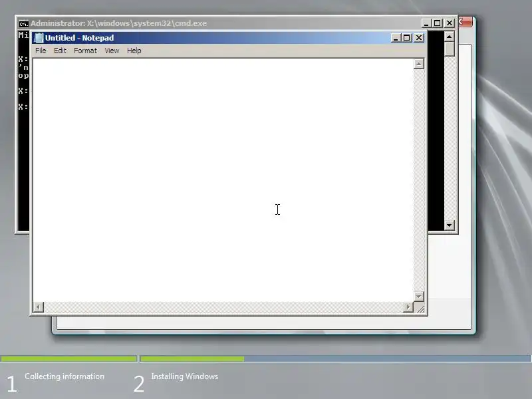This screenshot has width=532, height=399.
Task: Open the File menu in Notepad
Action: coord(41,51)
